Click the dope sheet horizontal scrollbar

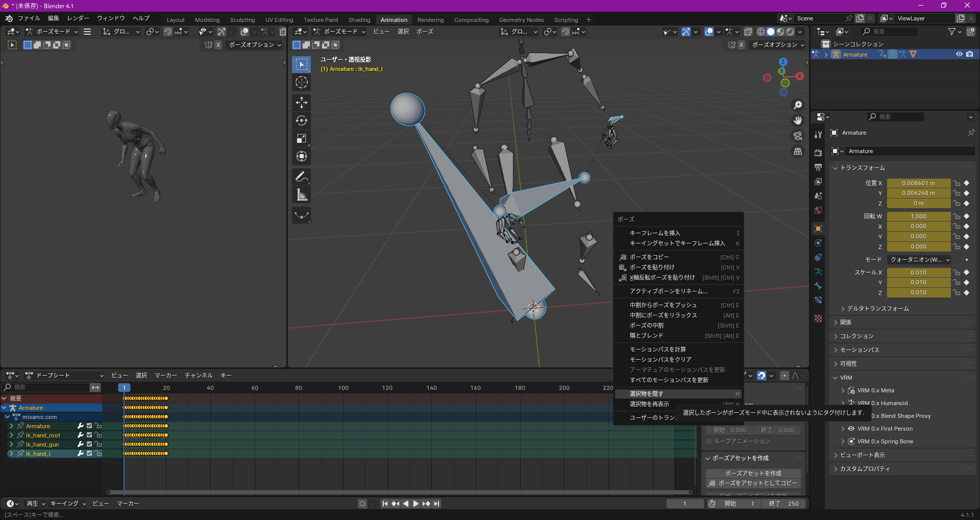[400, 492]
